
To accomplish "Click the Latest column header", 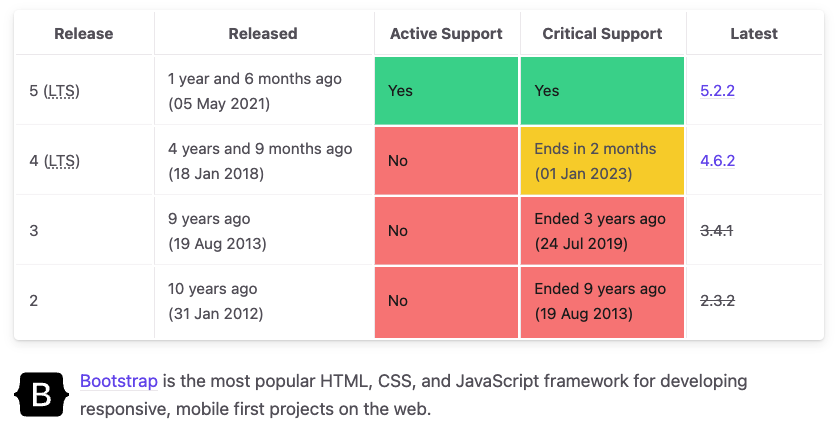I will coord(754,34).
